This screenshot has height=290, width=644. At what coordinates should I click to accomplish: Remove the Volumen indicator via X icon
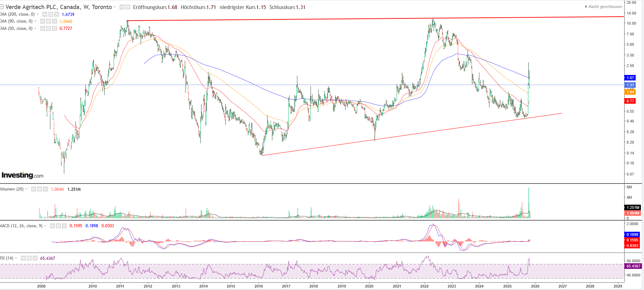pyautogui.click(x=46, y=189)
